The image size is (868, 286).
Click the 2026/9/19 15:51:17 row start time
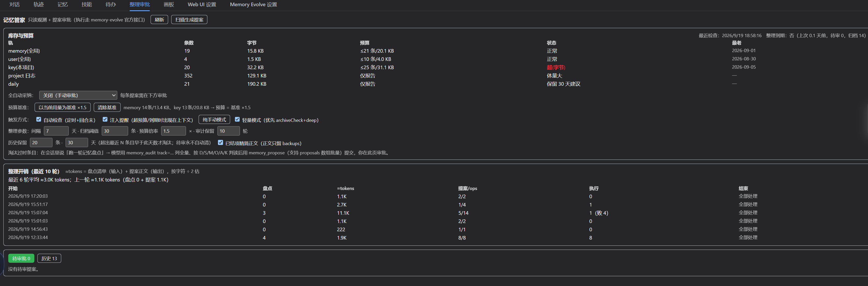point(28,204)
